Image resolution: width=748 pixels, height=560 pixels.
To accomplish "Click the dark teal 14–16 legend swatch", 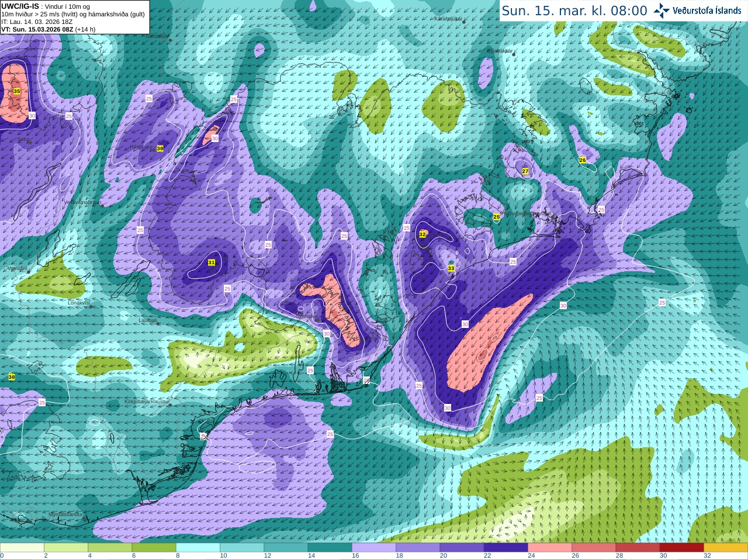I will [x=330, y=548].
